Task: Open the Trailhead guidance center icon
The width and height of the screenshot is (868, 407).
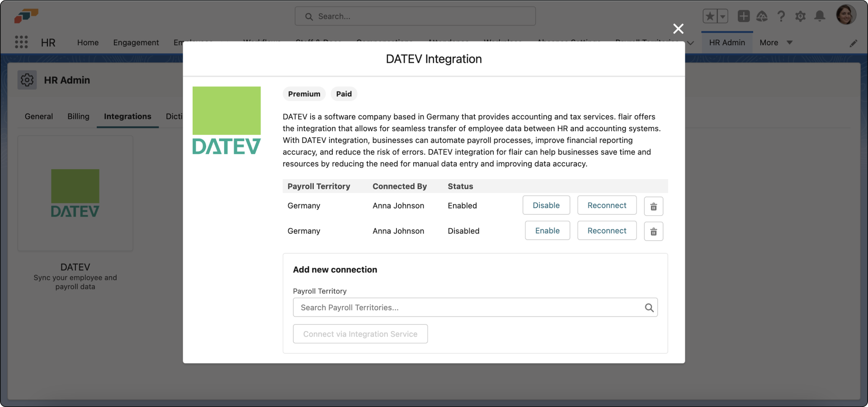Action: click(762, 16)
